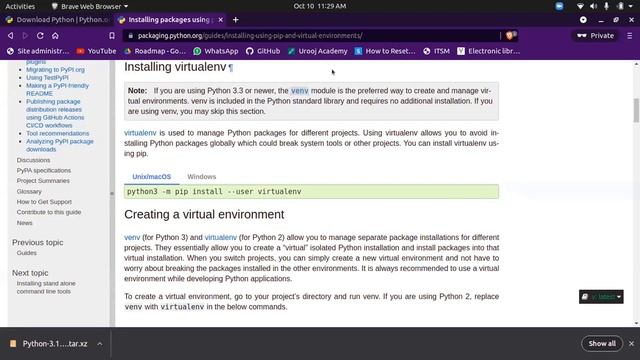
Task: Click Show all downloads button
Action: click(602, 344)
